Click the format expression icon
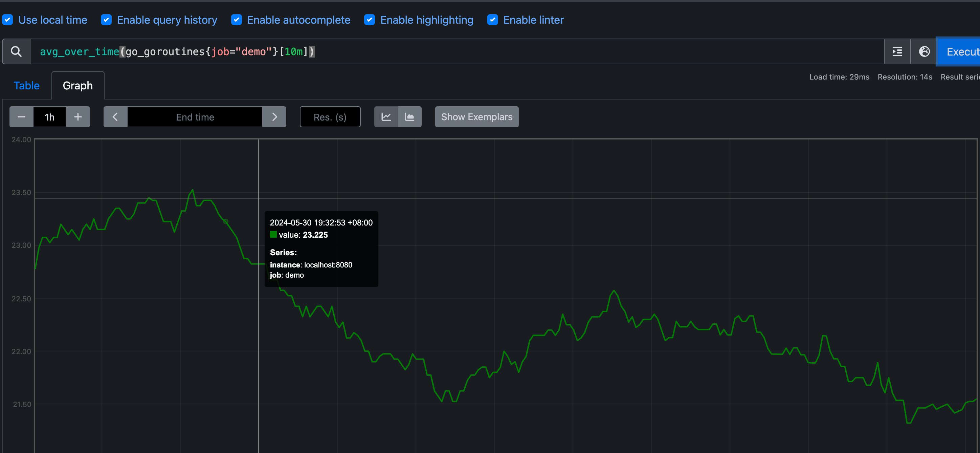Image resolution: width=980 pixels, height=453 pixels. tap(897, 51)
